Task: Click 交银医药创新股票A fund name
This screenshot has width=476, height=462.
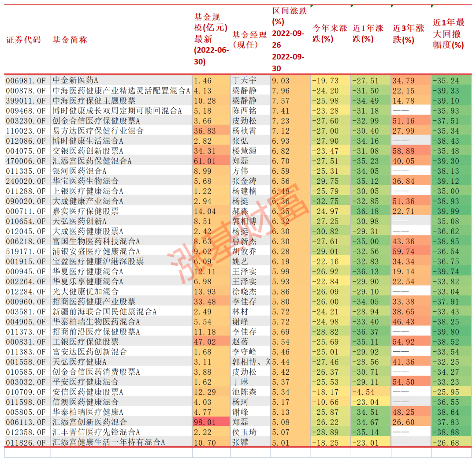Action: (87, 151)
